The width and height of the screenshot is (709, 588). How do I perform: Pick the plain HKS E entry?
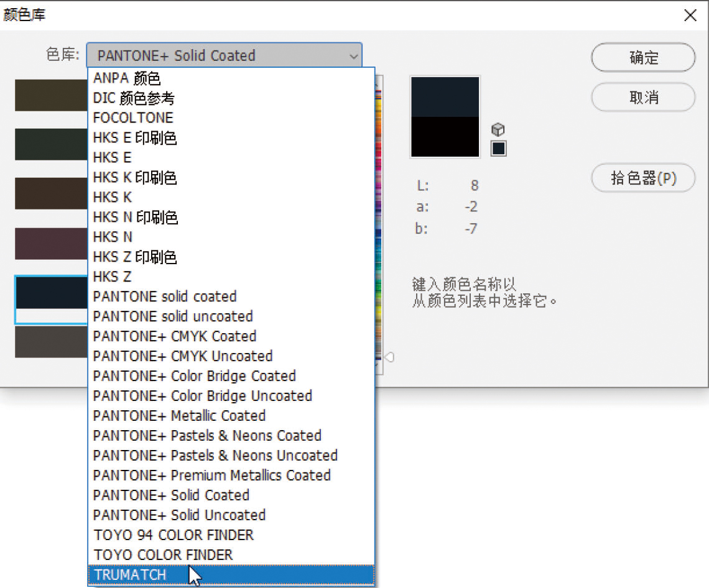pyautogui.click(x=231, y=158)
